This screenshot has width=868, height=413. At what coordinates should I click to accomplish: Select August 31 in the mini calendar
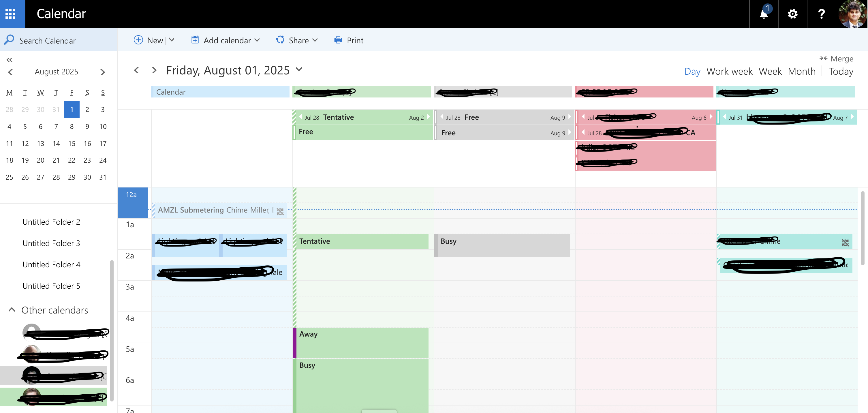(103, 177)
